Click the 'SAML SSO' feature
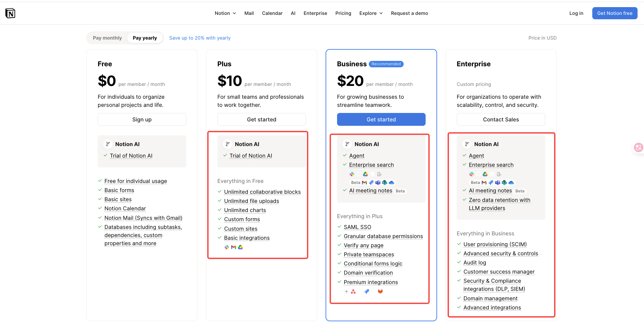The height and width of the screenshot is (326, 644). point(357,227)
